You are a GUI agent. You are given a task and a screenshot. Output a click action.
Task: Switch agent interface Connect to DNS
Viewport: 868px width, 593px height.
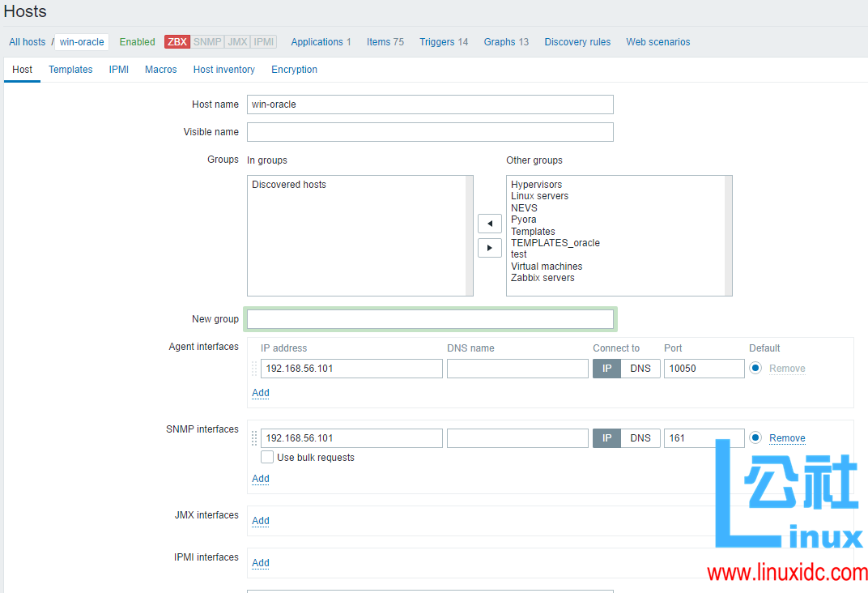[x=640, y=368]
